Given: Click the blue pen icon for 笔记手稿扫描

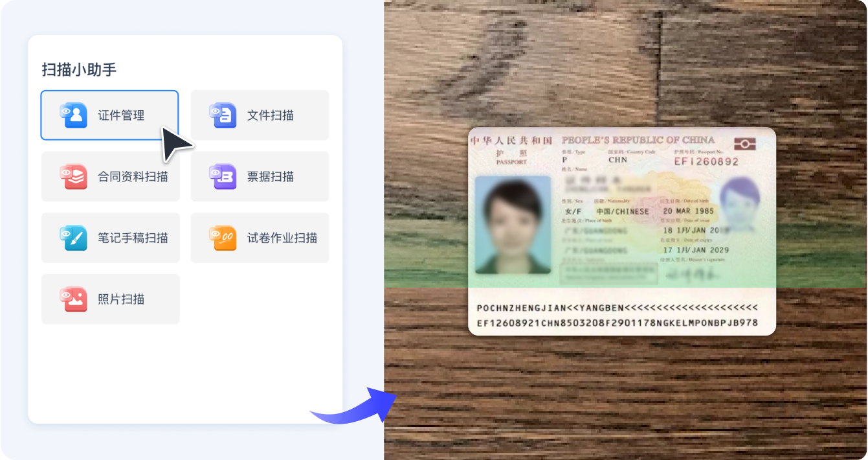Looking at the screenshot, I should coord(73,238).
